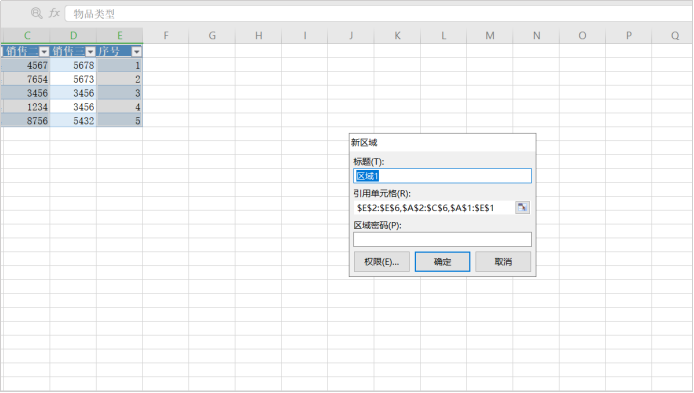Click the 新区域 dialog title bar
Screen dimensions: 694x393
click(x=442, y=143)
